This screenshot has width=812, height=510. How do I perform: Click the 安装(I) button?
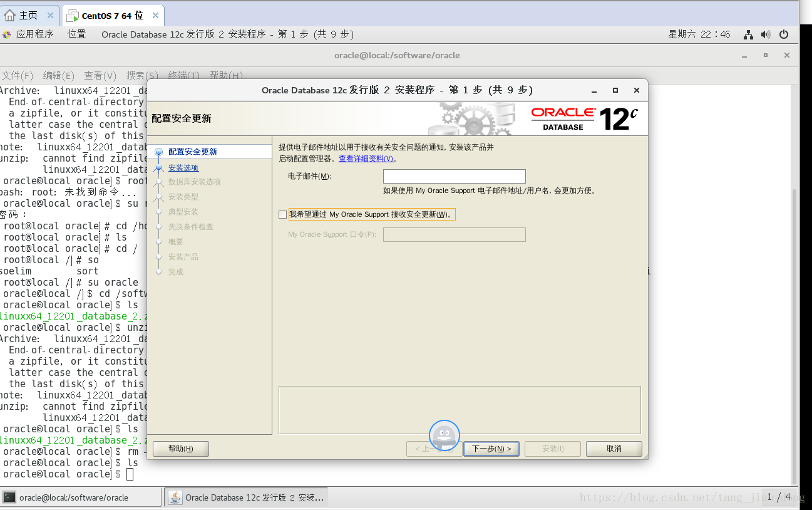(x=553, y=449)
